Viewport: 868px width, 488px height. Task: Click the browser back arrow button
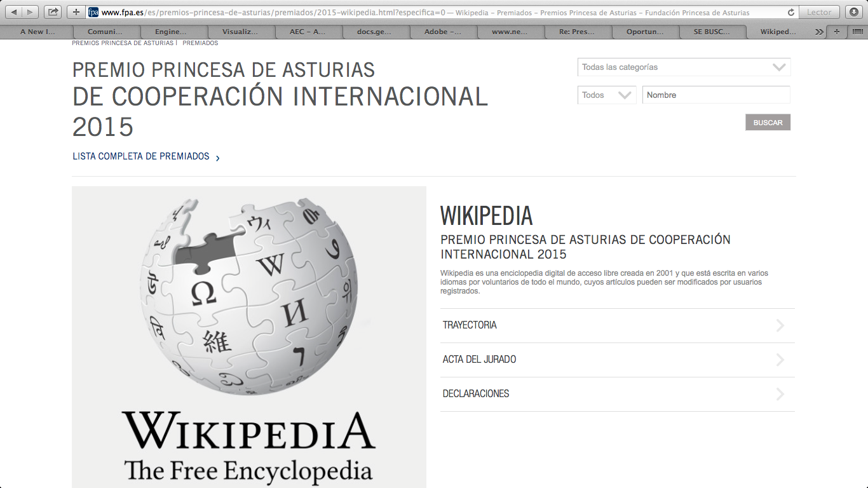pyautogui.click(x=14, y=12)
